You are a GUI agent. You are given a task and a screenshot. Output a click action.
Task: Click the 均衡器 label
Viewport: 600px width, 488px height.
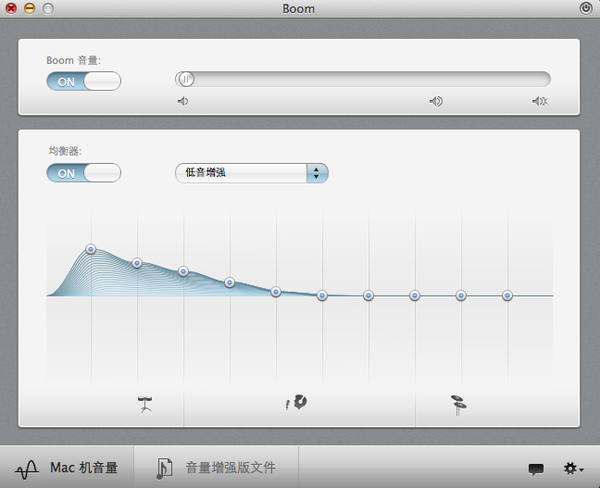coord(65,151)
